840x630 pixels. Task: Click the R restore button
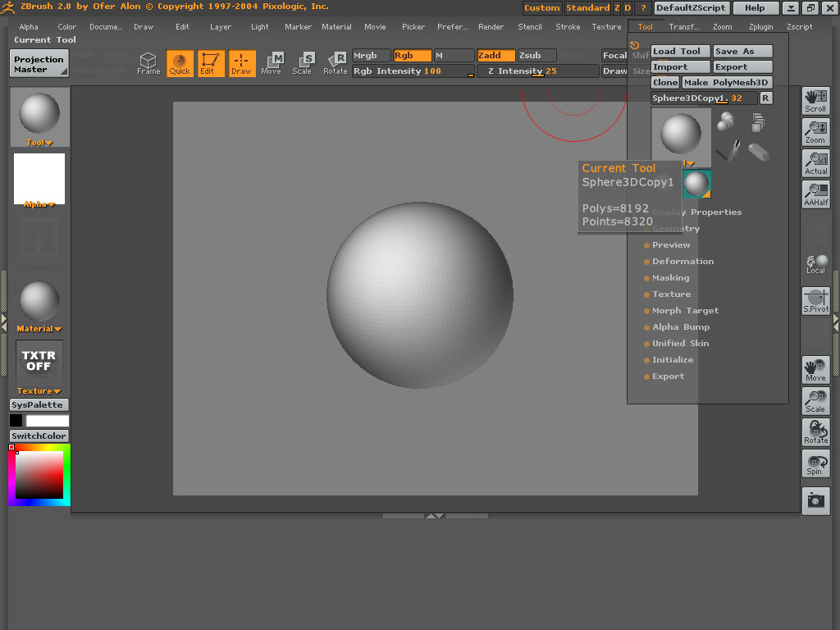tap(766, 98)
